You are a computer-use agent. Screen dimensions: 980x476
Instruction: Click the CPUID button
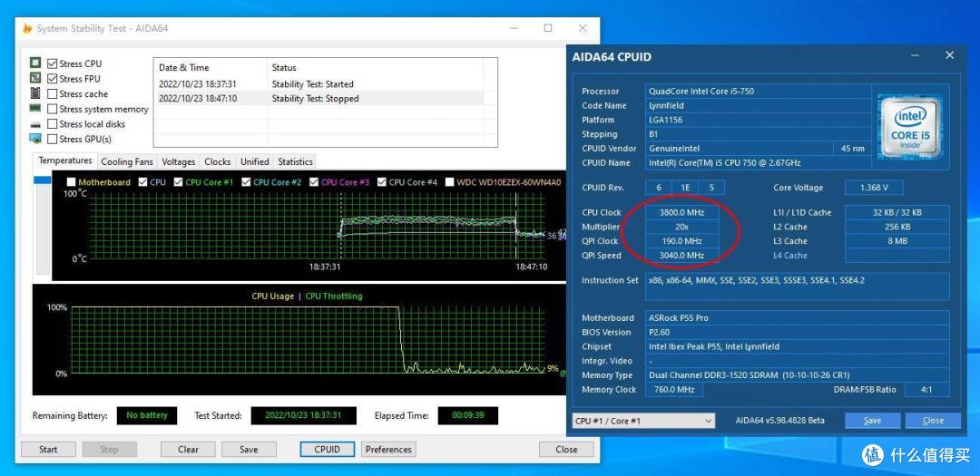327,449
